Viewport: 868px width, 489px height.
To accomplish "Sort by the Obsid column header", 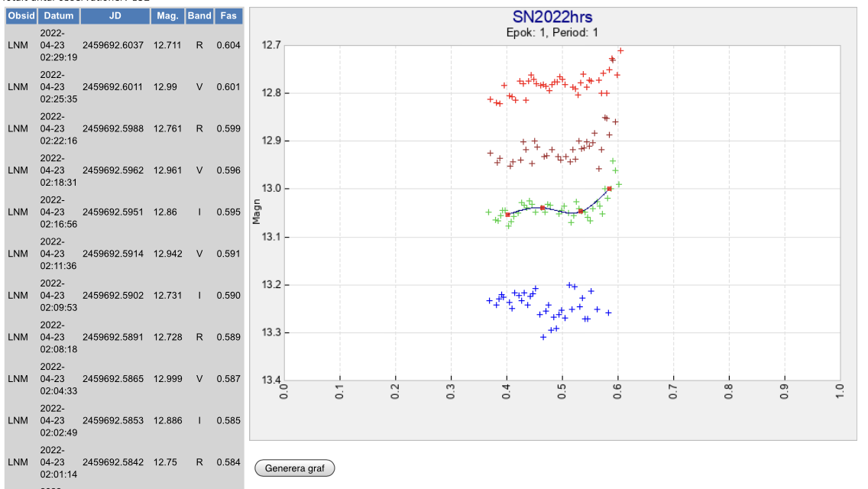I will click(21, 16).
